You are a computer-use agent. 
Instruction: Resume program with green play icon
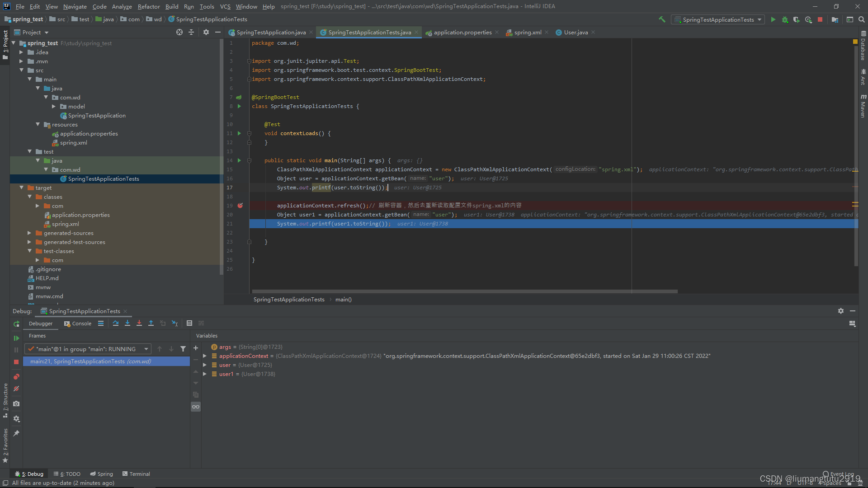16,338
